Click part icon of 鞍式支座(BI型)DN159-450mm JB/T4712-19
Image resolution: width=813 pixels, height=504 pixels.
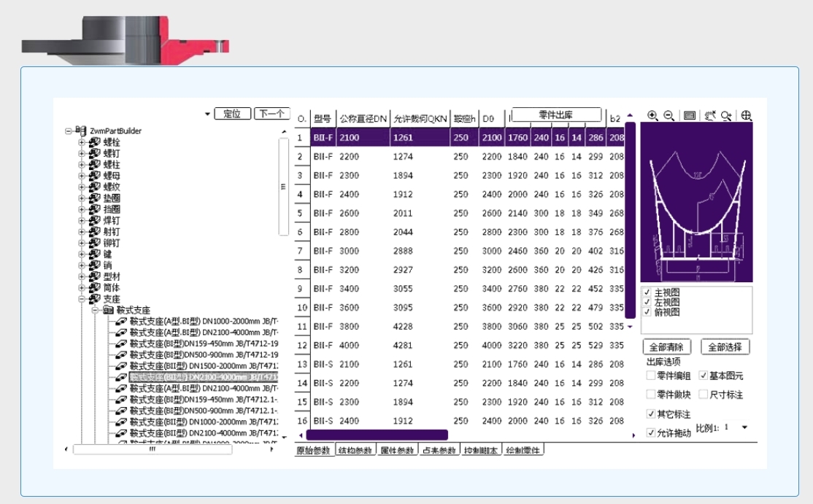(x=121, y=344)
